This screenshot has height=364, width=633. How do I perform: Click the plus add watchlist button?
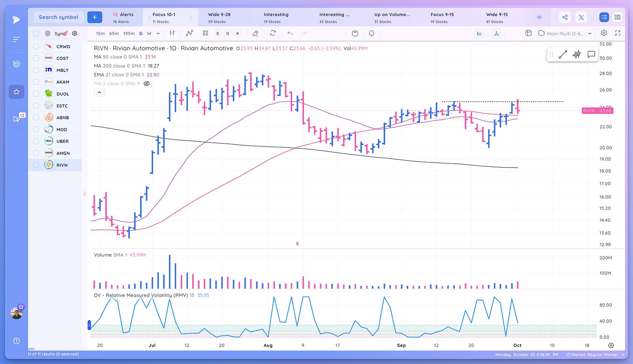[x=94, y=17]
